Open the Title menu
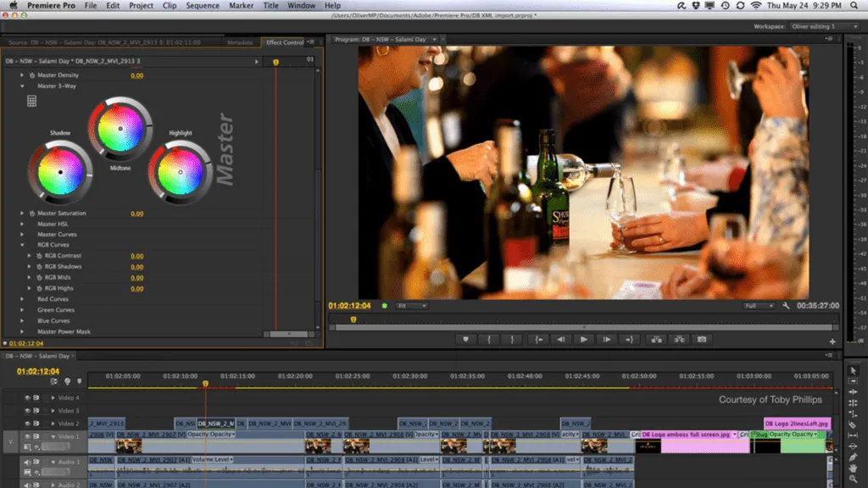The width and height of the screenshot is (868, 488). [x=270, y=6]
